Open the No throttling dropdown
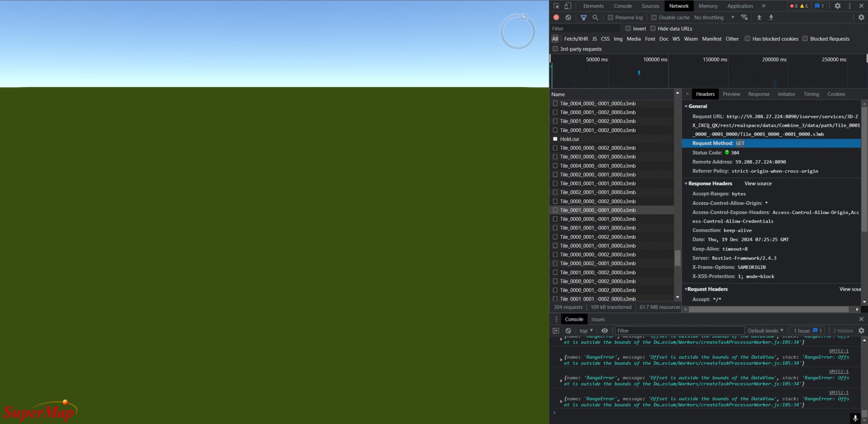Viewport: 868px width, 424px height. coord(714,17)
